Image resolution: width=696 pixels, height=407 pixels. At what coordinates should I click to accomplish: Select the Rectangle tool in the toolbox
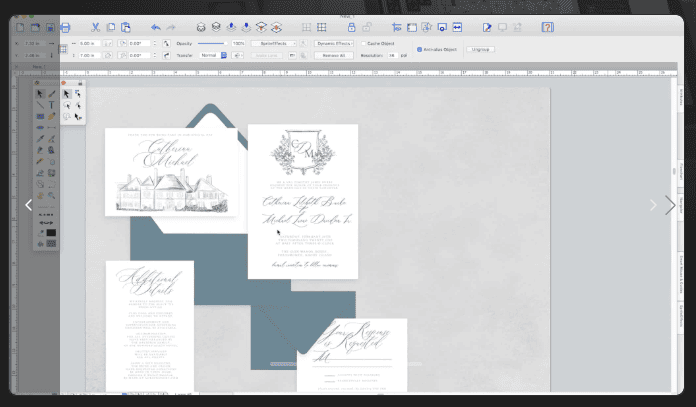pyautogui.click(x=40, y=116)
